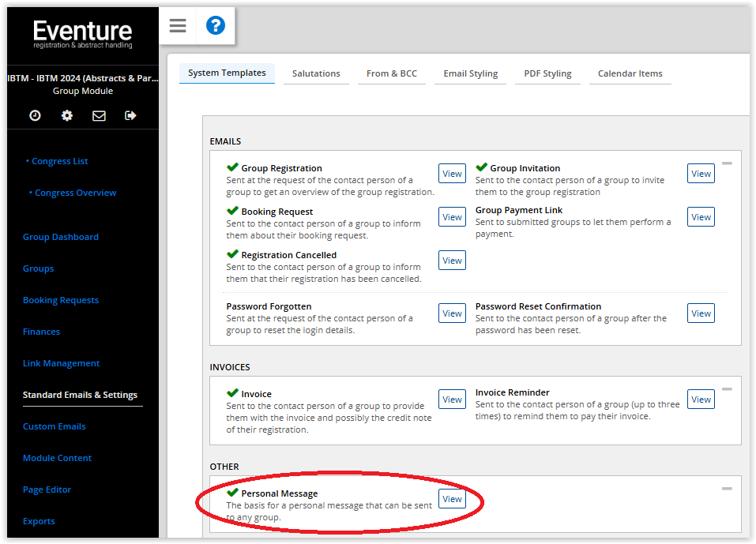
Task: Select the Calendar Items tab
Action: point(630,73)
